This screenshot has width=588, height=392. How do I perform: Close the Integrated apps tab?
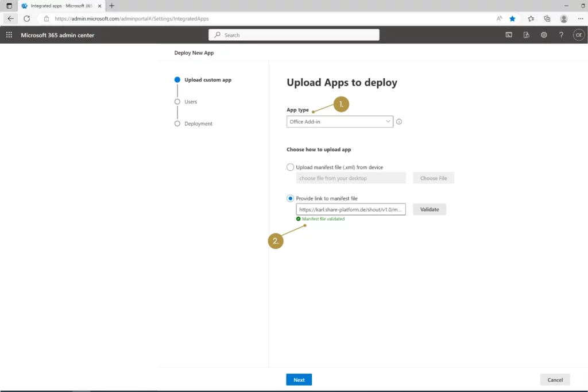[99, 6]
